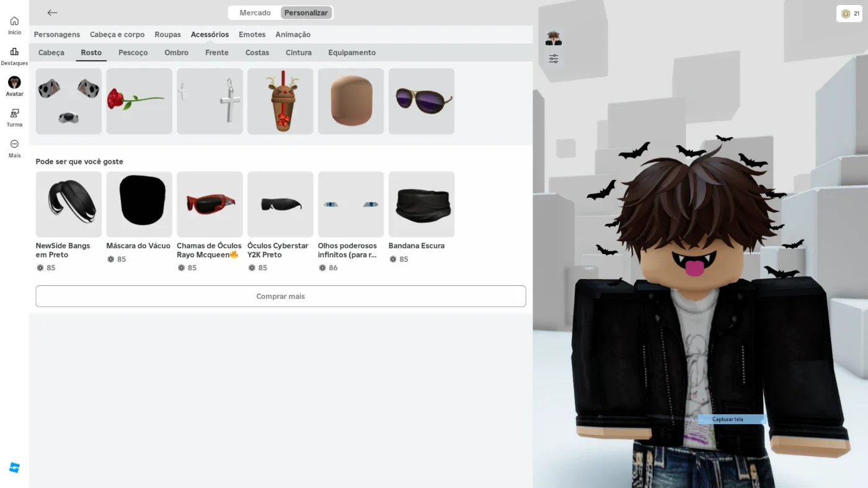Go to Início home in sidebar
The image size is (868, 488).
14,25
